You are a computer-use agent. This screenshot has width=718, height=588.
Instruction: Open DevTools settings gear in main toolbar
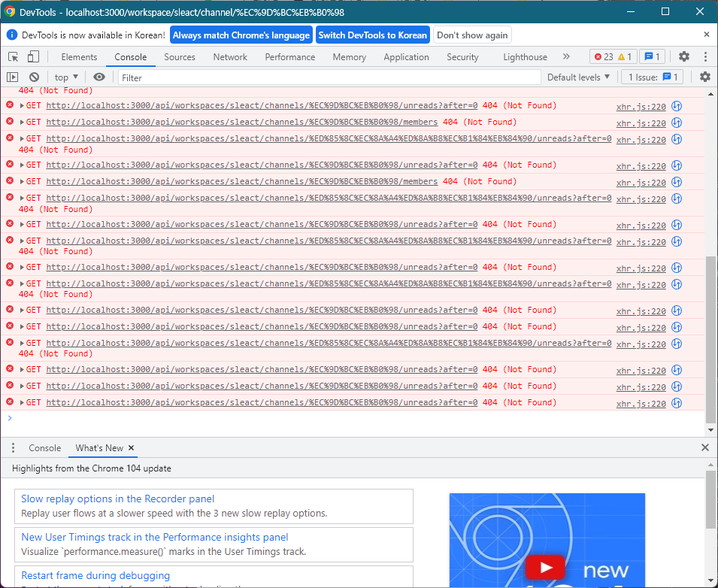[684, 56]
